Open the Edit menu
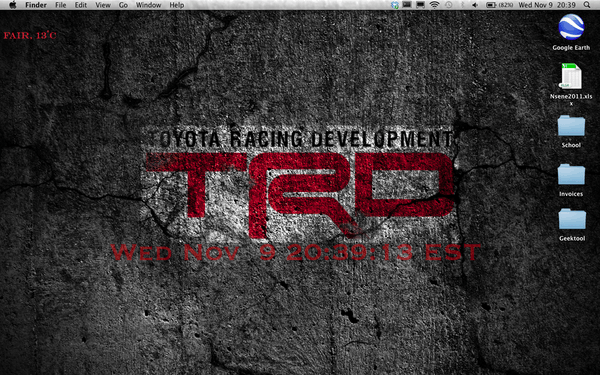 click(81, 5)
